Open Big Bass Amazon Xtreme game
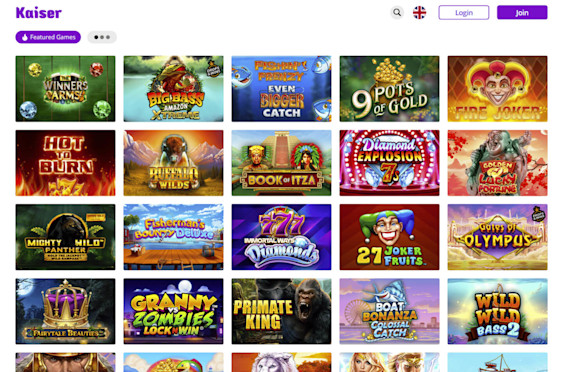Viewport: 563px width, 372px height. click(x=173, y=89)
